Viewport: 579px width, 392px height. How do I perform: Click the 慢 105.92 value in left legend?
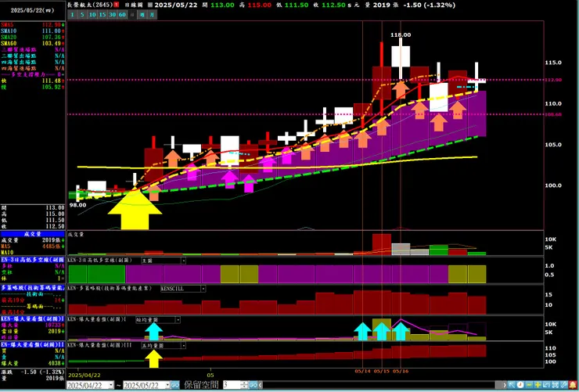(53, 87)
